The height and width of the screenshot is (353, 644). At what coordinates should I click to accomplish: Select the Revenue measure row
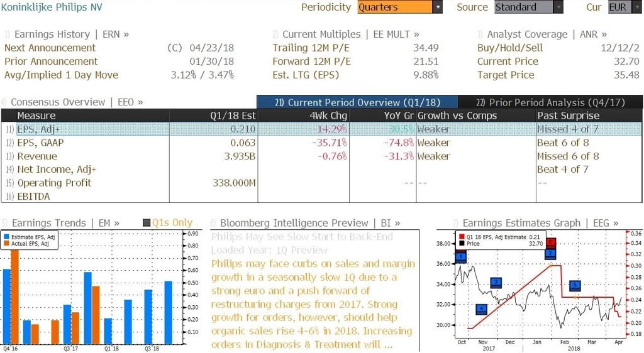321,156
